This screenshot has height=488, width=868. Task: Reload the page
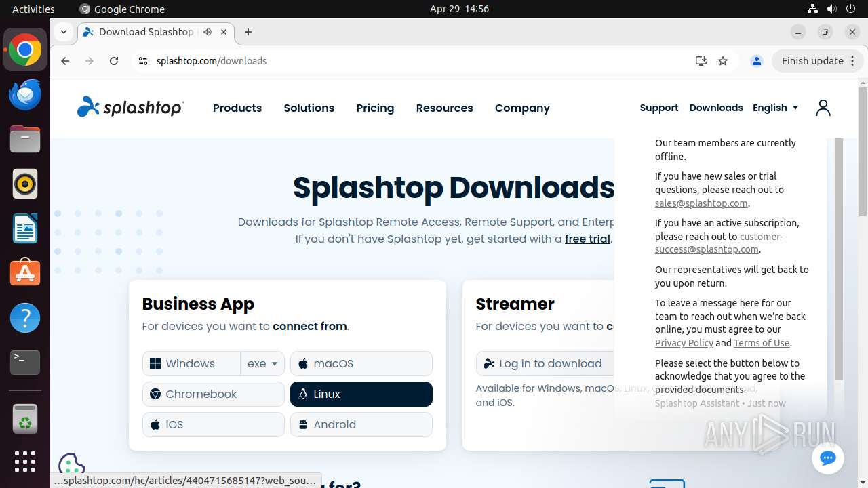tap(114, 61)
